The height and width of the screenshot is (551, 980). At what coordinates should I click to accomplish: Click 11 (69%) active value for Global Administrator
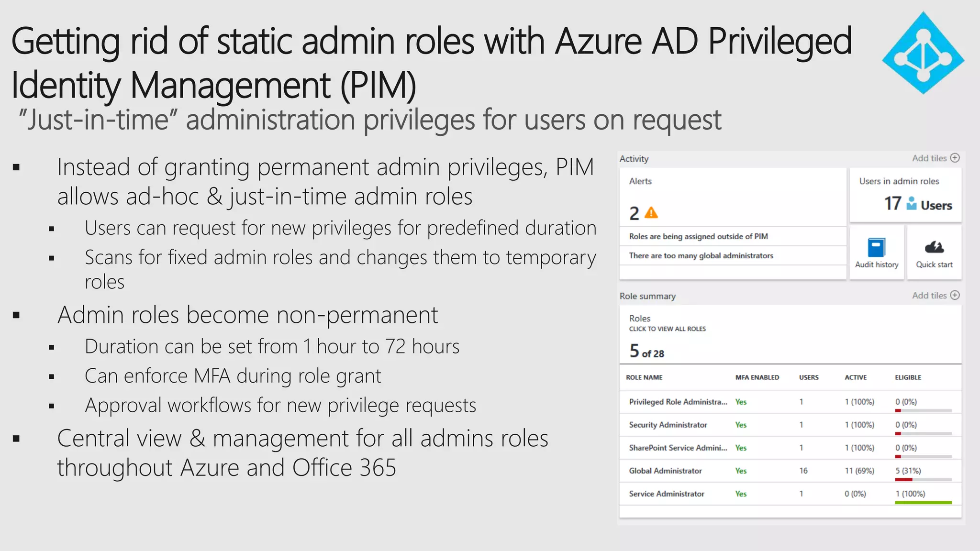859,471
